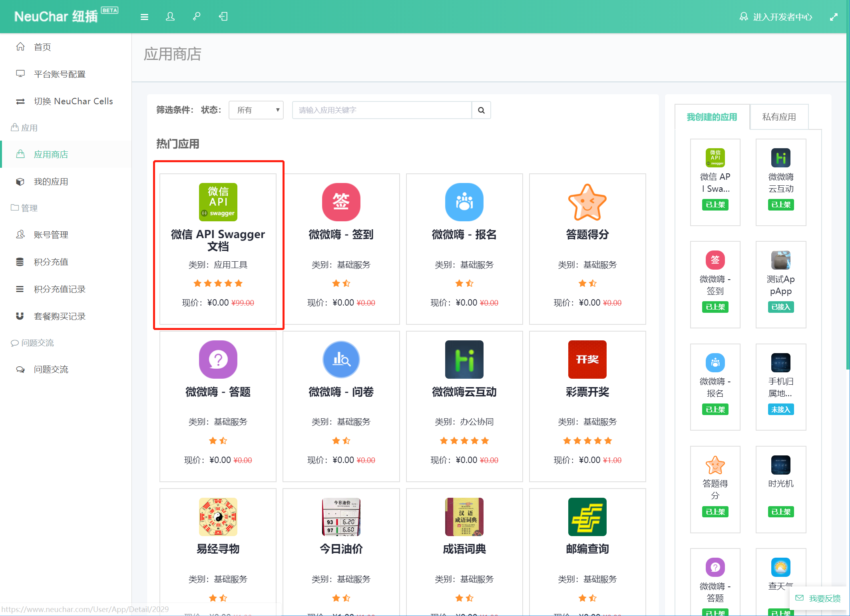Open the user profile icon in header

[170, 17]
